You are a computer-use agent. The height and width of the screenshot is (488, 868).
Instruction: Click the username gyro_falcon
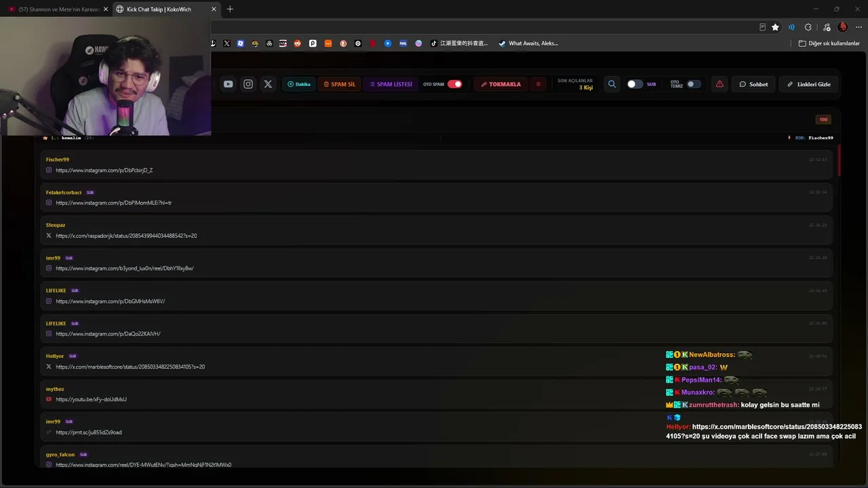point(60,455)
